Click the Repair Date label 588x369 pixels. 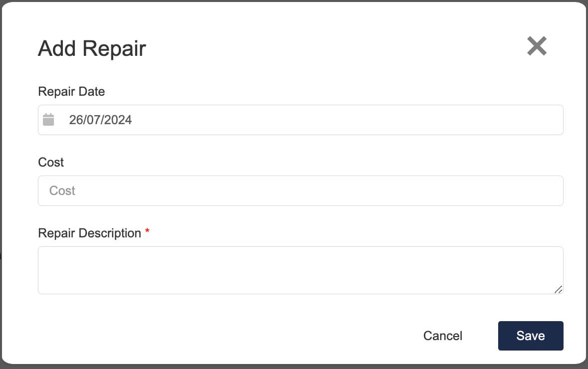pos(71,91)
